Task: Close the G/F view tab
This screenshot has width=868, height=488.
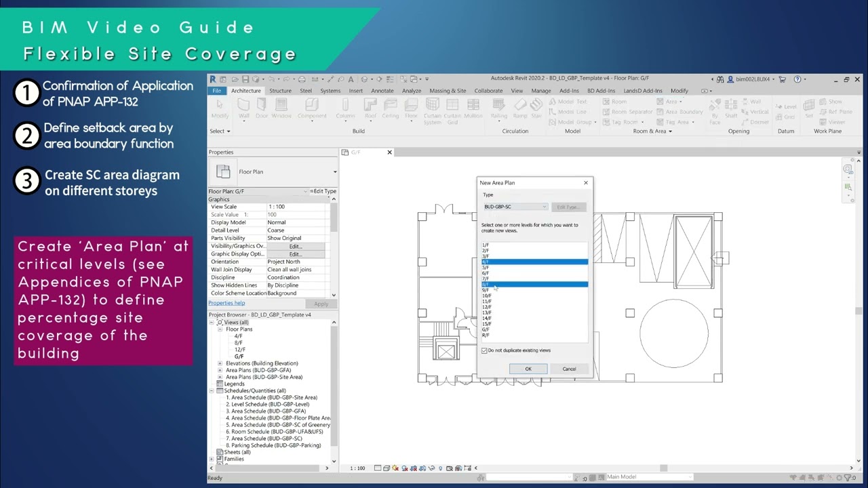Action: 389,152
